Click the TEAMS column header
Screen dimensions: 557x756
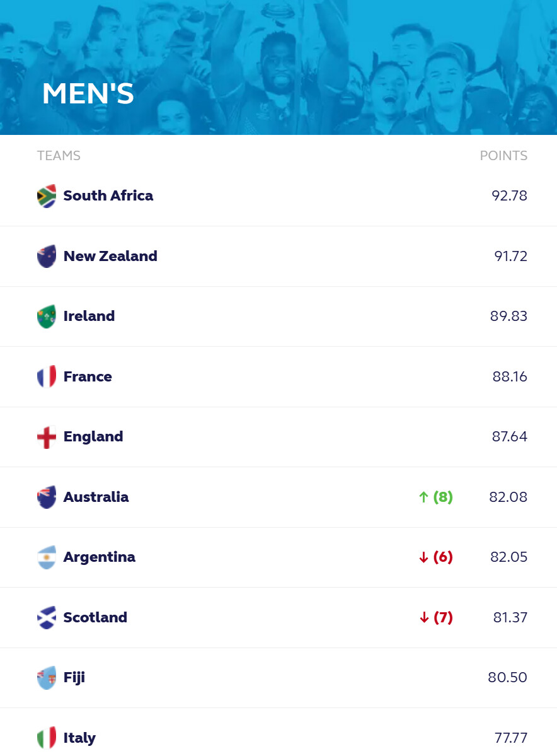pyautogui.click(x=59, y=156)
